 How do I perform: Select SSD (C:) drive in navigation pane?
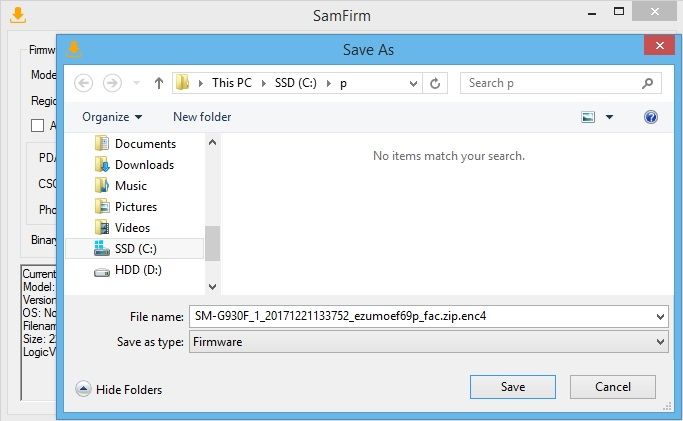(135, 249)
